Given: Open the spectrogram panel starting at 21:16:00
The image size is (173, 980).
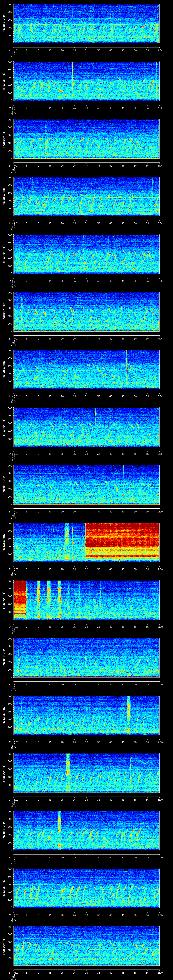Looking at the screenshot, I should click(x=86, y=888).
